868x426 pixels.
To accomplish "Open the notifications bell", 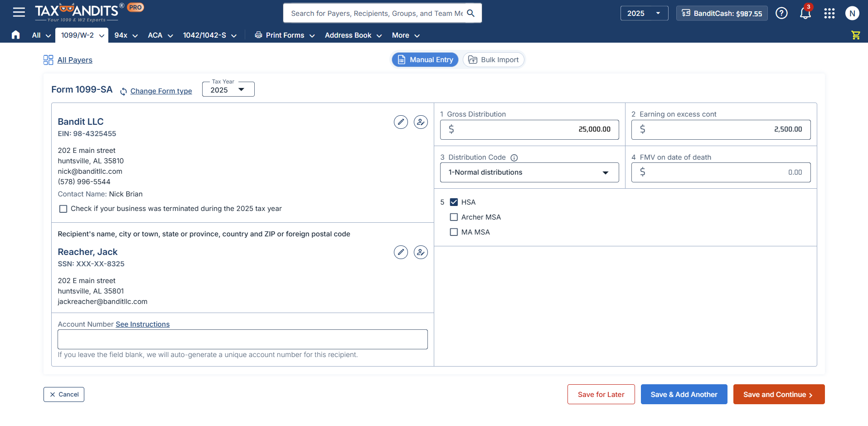I will (805, 13).
